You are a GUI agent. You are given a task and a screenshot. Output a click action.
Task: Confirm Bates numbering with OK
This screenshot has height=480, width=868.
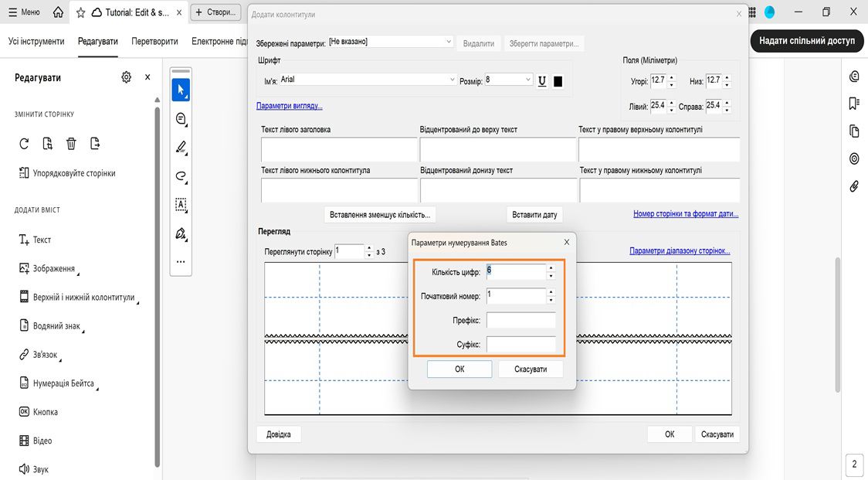(x=459, y=369)
